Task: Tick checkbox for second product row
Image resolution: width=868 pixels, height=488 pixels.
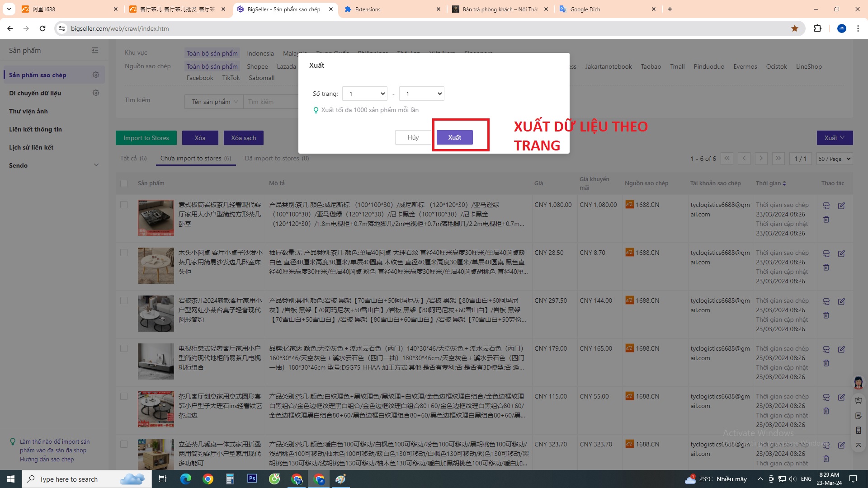Action: pyautogui.click(x=124, y=253)
